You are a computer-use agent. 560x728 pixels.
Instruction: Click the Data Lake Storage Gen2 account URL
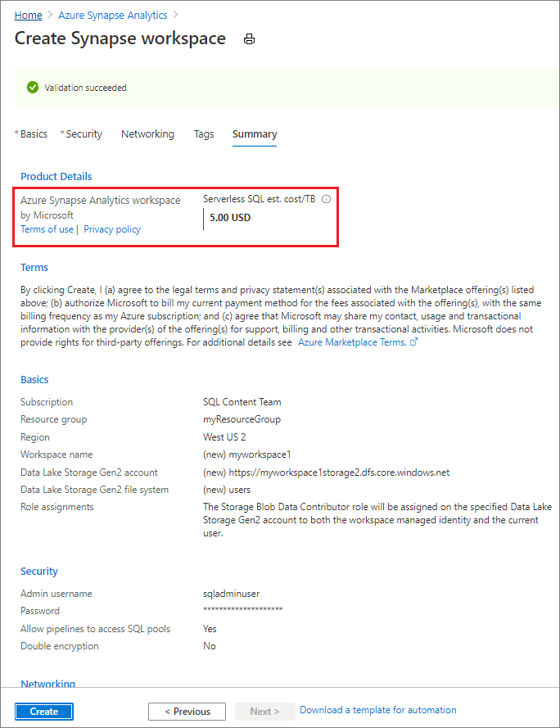326,473
